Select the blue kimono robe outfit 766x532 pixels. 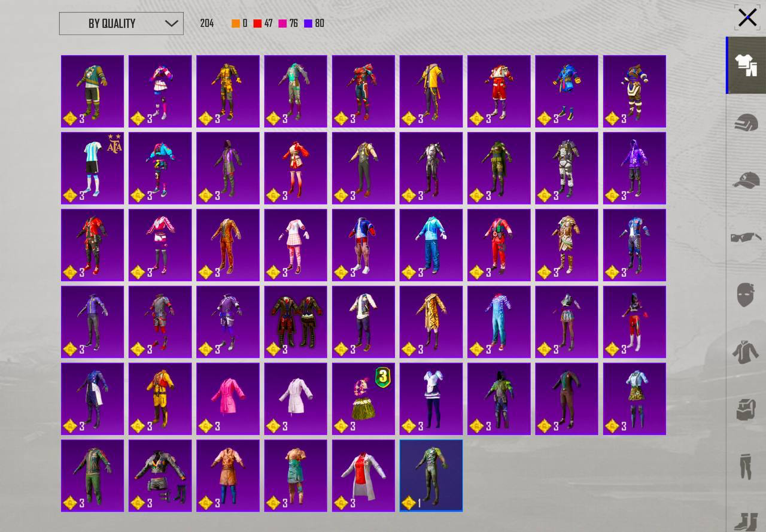click(x=566, y=91)
